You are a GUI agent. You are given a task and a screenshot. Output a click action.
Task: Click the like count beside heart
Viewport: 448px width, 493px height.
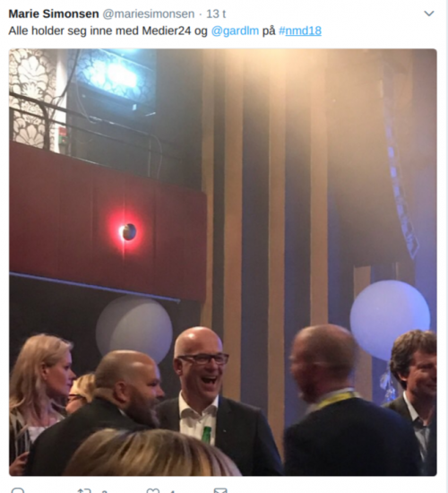172,491
